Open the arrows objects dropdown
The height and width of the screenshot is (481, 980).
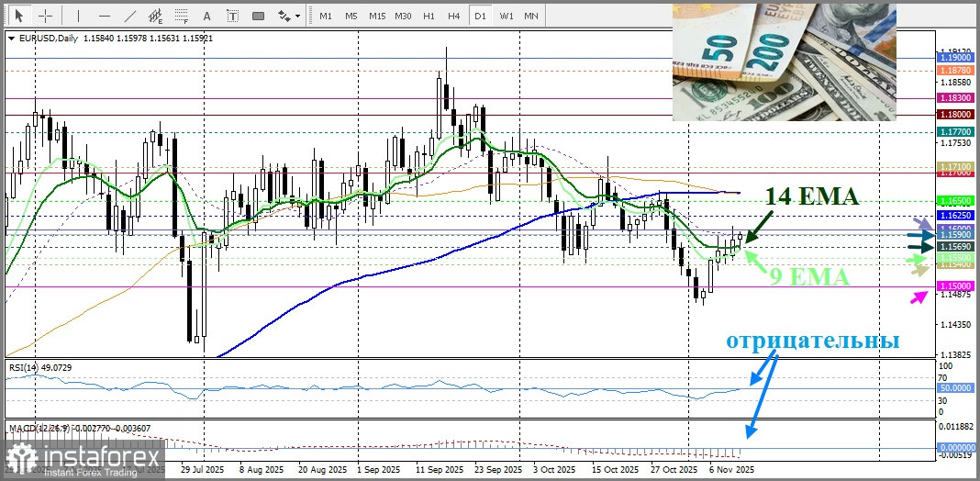[x=288, y=16]
